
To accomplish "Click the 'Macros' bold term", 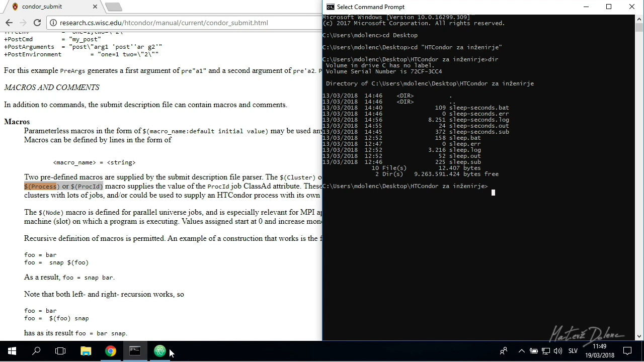I will coord(17,122).
